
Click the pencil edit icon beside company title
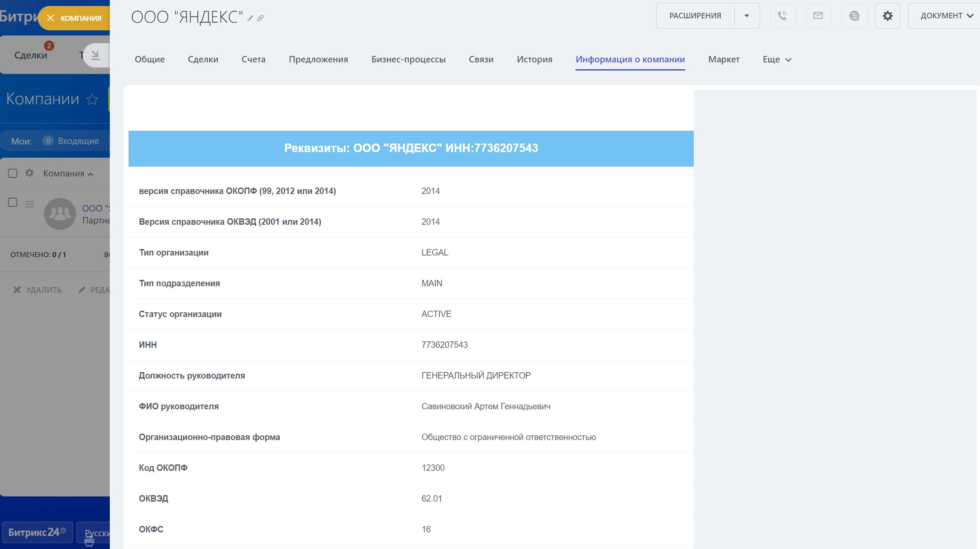[250, 18]
